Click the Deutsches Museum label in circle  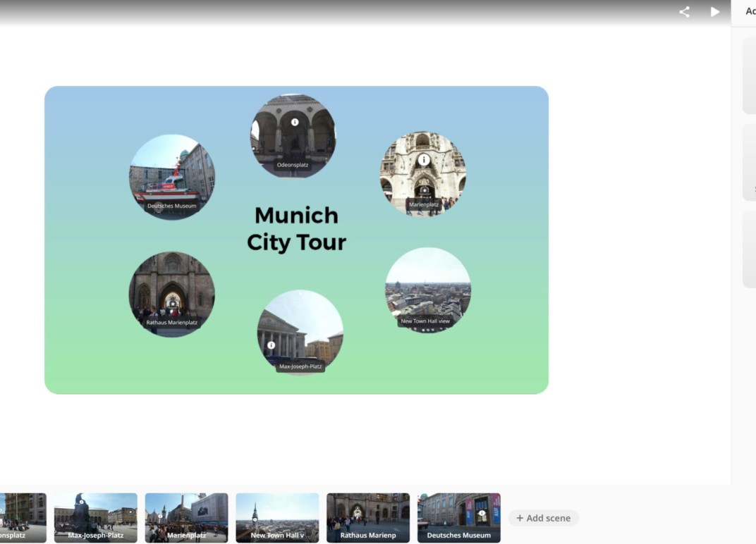click(172, 206)
